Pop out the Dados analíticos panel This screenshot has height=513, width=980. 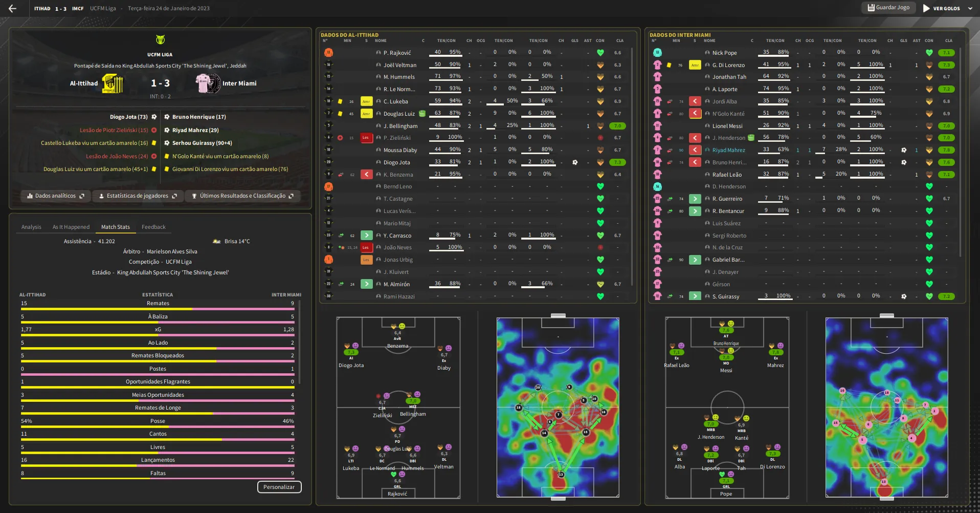point(82,196)
